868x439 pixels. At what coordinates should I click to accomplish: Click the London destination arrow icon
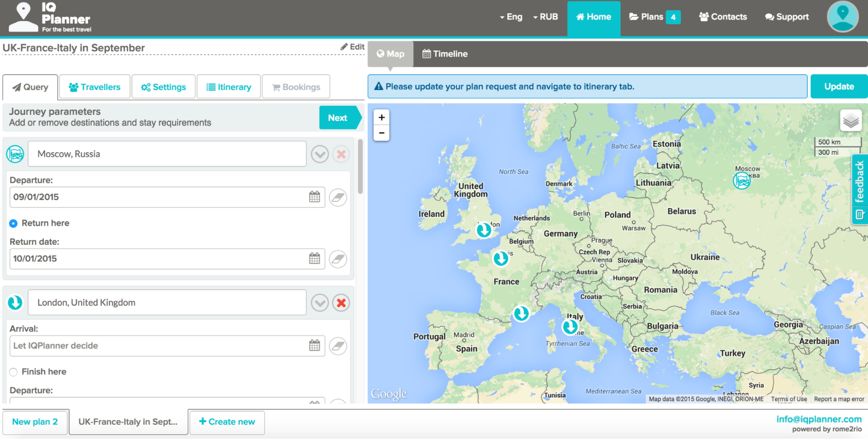pyautogui.click(x=15, y=302)
